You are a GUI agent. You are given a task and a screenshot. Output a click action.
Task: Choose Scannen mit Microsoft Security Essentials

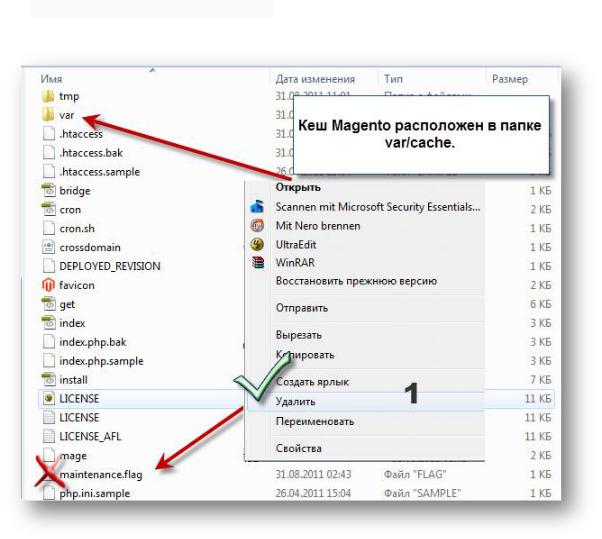378,207
